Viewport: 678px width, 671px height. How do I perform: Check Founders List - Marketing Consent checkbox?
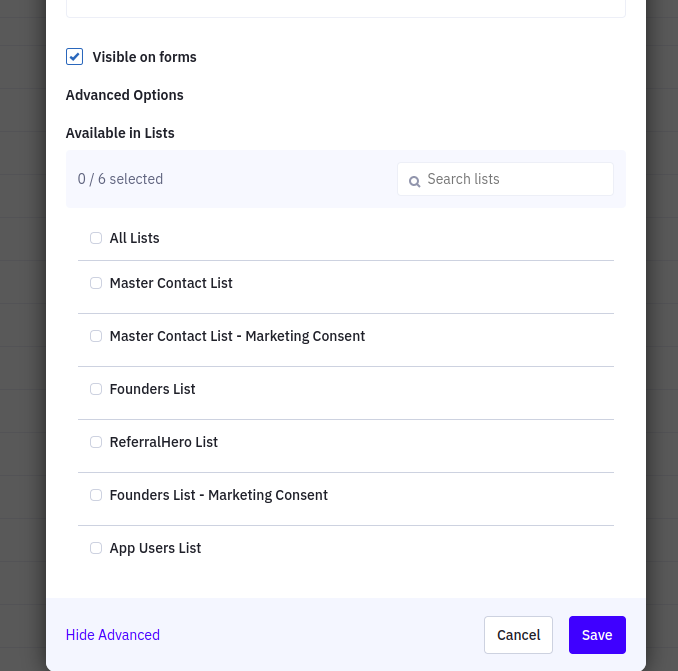coord(96,495)
